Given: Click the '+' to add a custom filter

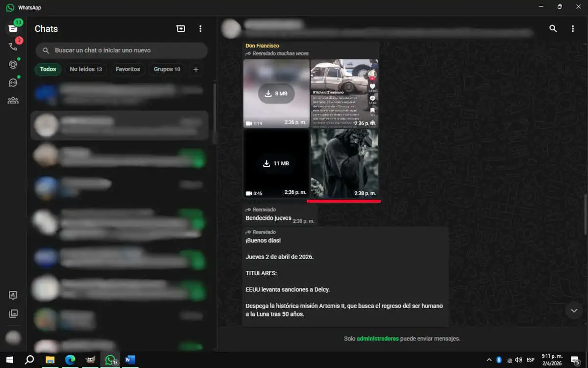Looking at the screenshot, I should (x=196, y=69).
